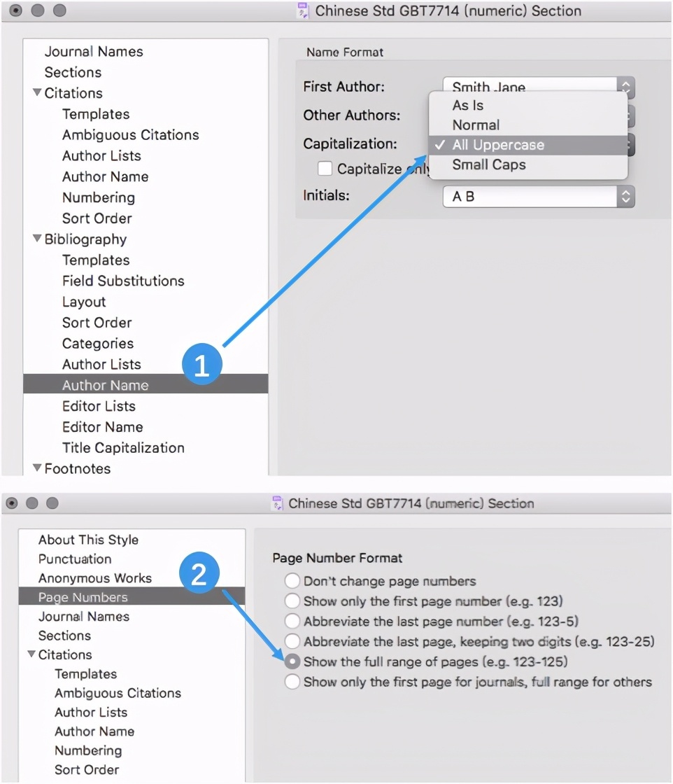Open Anonymous Works section
Image resolution: width=673 pixels, height=784 pixels.
(94, 578)
